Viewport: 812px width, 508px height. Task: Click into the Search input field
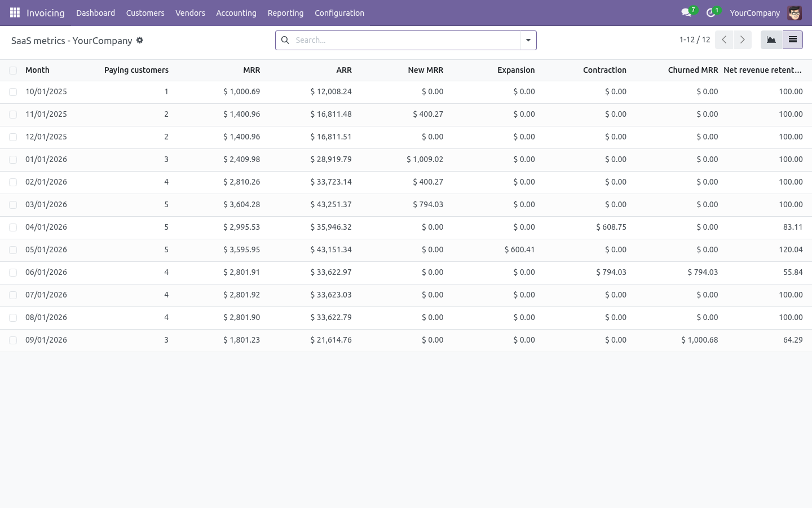click(406, 40)
